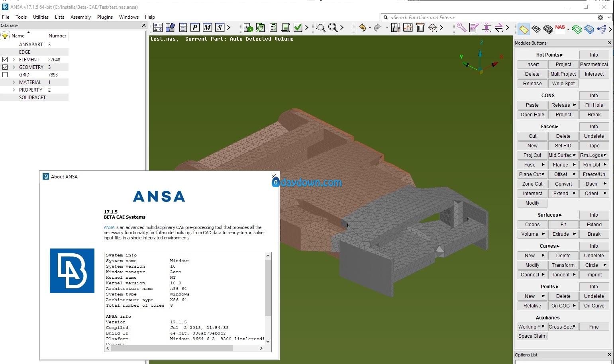Screen dimensions: 614x364
Task: Toggle the GRID row checkbox
Action: coord(5,75)
